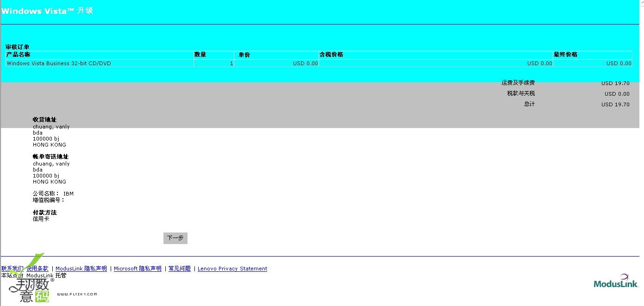Click the quantity value 1 in the order row
The image size is (644, 306).
[x=231, y=63]
